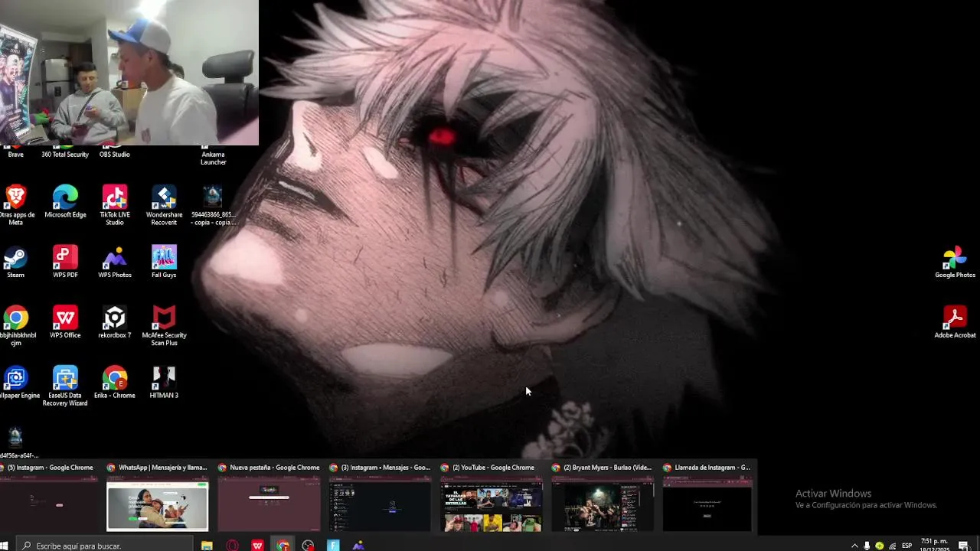The width and height of the screenshot is (980, 551).
Task: Open WPS Office desktop shortcut
Action: click(x=65, y=322)
